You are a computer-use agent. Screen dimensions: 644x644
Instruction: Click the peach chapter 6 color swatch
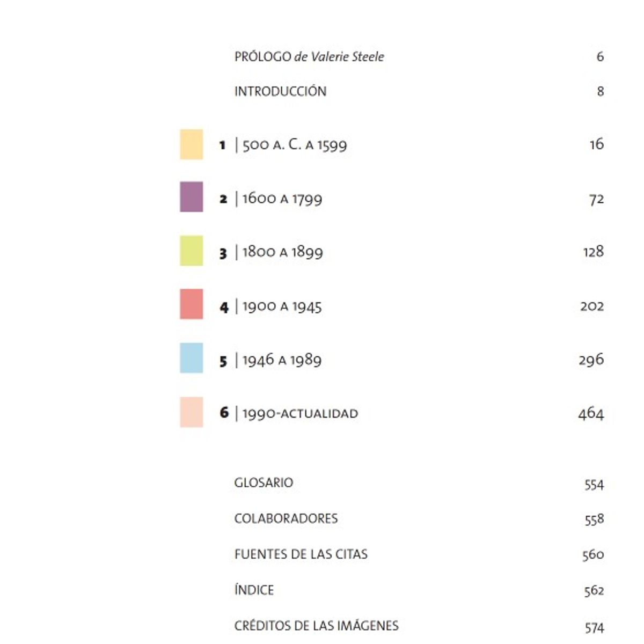192,412
